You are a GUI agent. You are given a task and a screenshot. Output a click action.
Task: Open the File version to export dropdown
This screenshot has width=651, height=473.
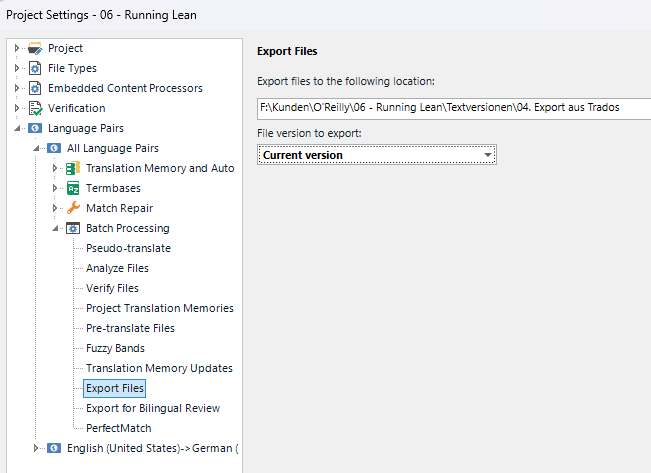487,155
